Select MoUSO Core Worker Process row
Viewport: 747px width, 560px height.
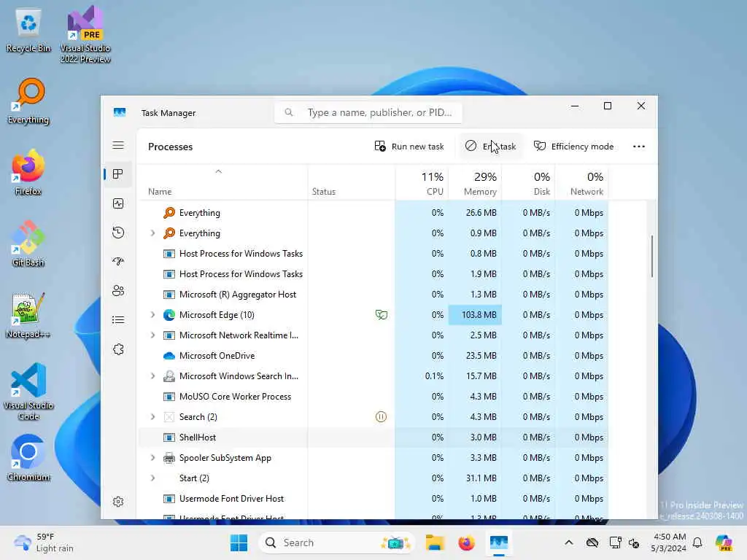(373, 397)
